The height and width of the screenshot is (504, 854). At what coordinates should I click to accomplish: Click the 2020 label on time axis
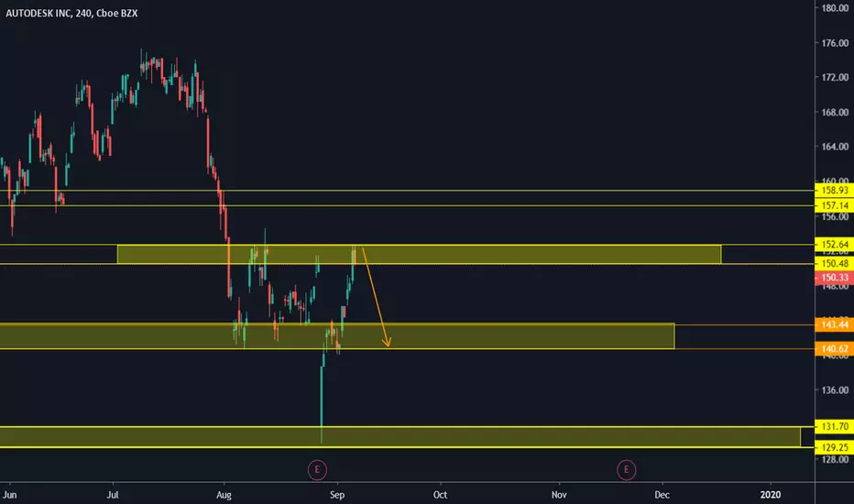click(770, 495)
